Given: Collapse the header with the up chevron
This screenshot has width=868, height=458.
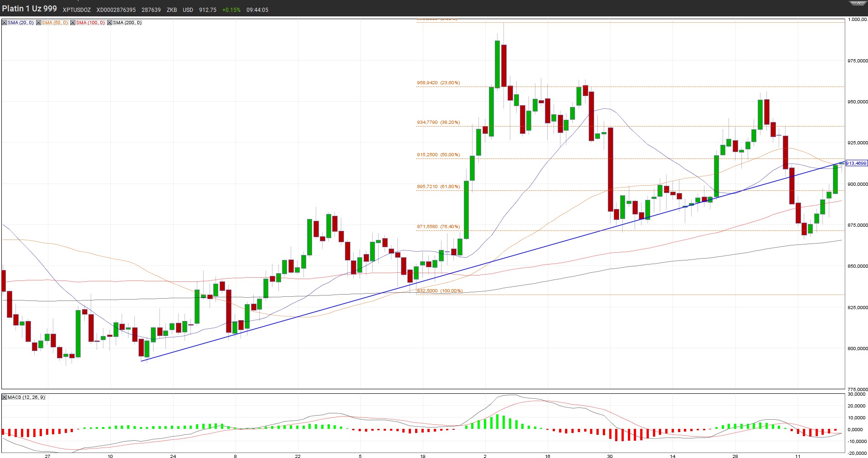Looking at the screenshot, I should point(858,3).
